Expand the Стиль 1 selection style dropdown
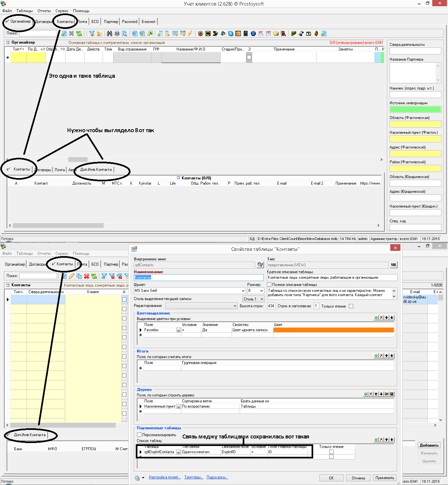Image resolution: width=448 pixels, height=485 pixels. pos(262,299)
